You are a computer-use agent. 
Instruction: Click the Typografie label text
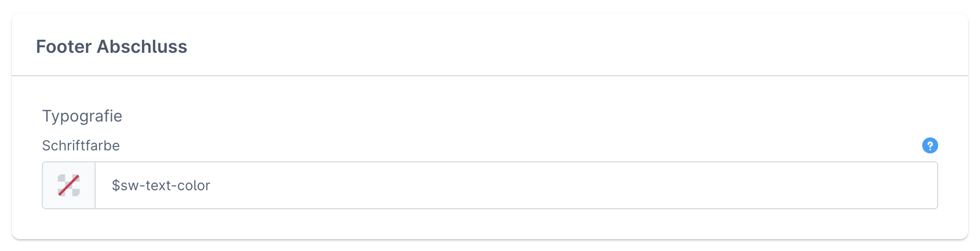coord(82,116)
